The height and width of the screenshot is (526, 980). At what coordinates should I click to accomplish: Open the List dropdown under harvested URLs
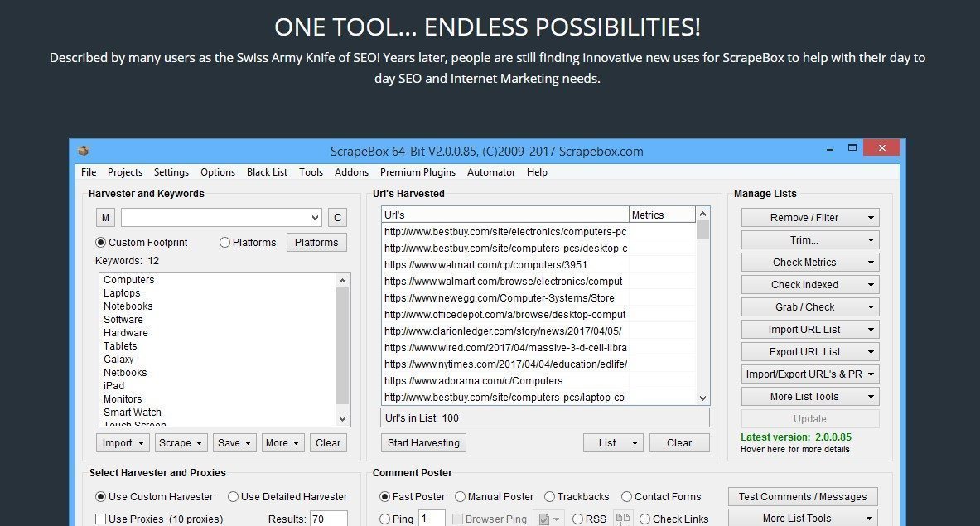coord(613,443)
